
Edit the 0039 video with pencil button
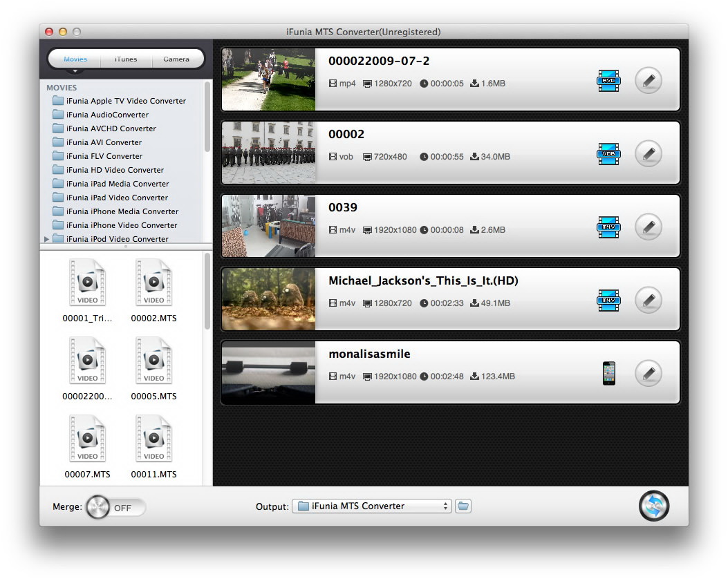click(x=648, y=227)
